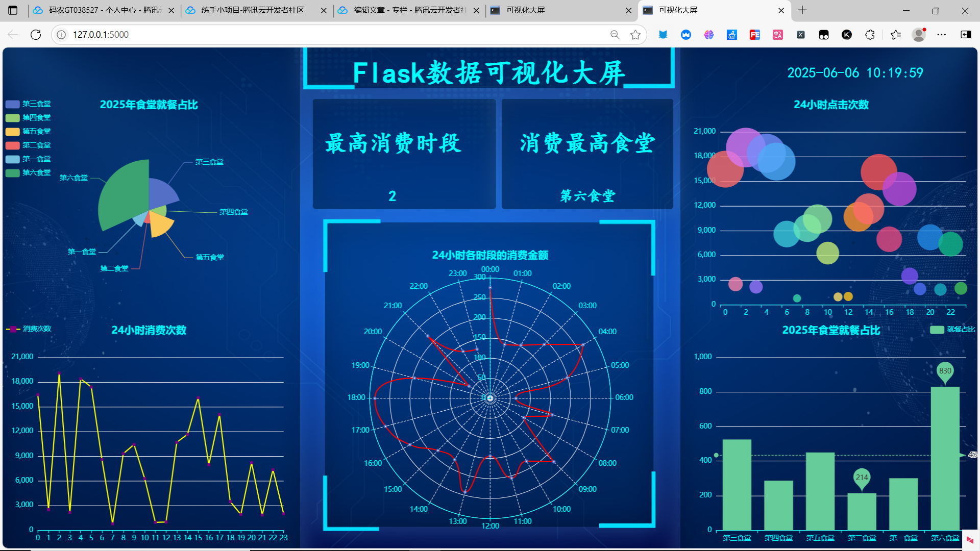Toggle the browser sidebar icon

pos(966,35)
